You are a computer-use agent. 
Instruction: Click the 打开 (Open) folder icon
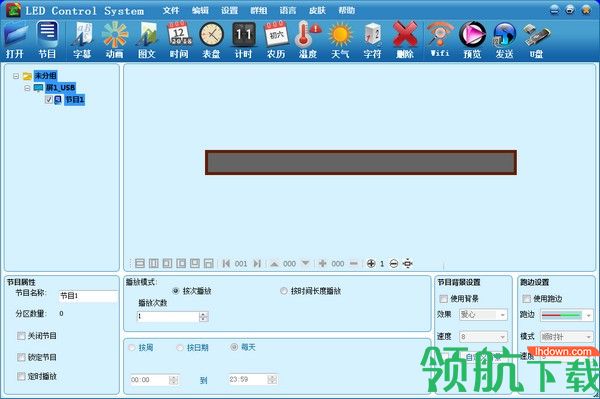click(x=16, y=41)
